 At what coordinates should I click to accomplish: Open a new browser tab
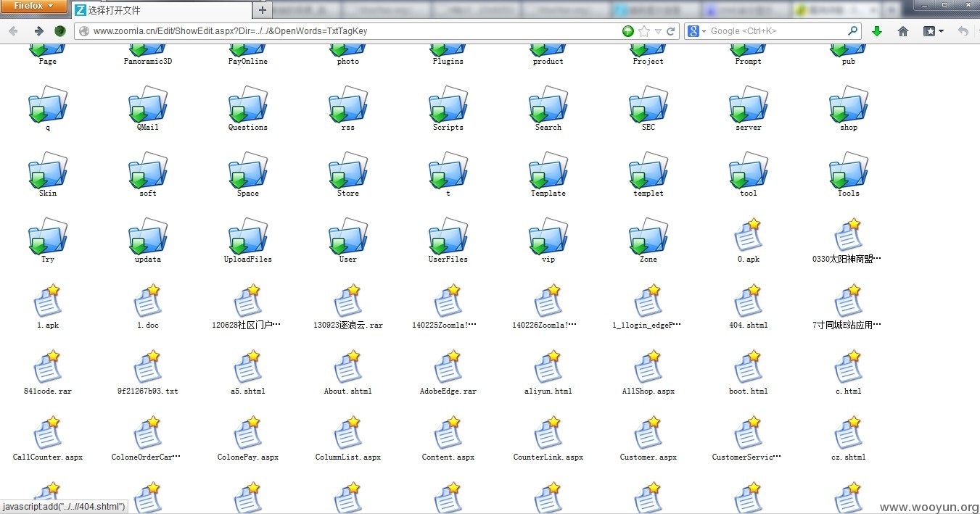coord(262,10)
